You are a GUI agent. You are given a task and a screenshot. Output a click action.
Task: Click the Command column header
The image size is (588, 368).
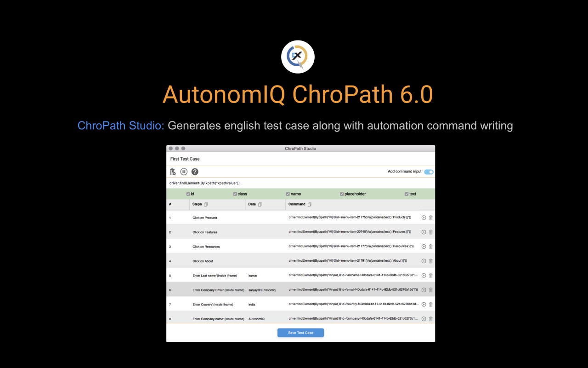pos(297,204)
